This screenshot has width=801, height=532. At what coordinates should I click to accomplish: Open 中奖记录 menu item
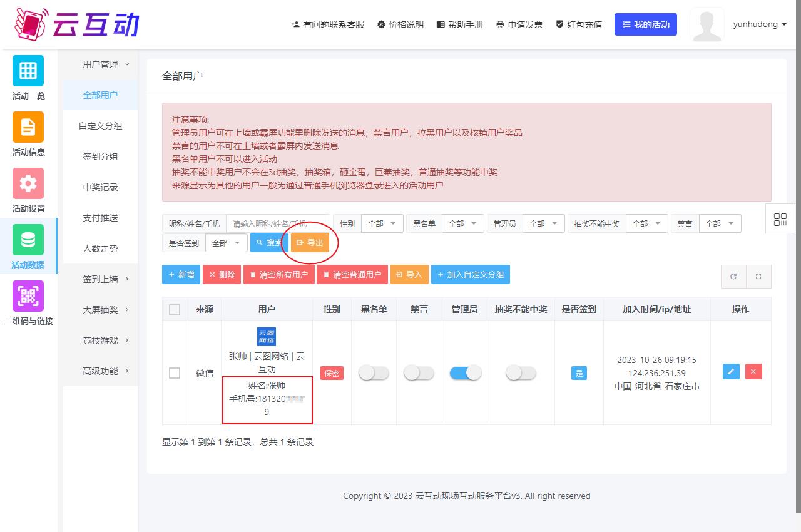coord(100,187)
